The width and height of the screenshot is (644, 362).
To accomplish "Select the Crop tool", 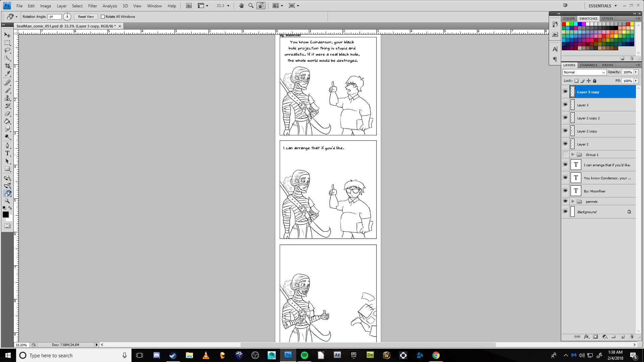I will click(7, 66).
